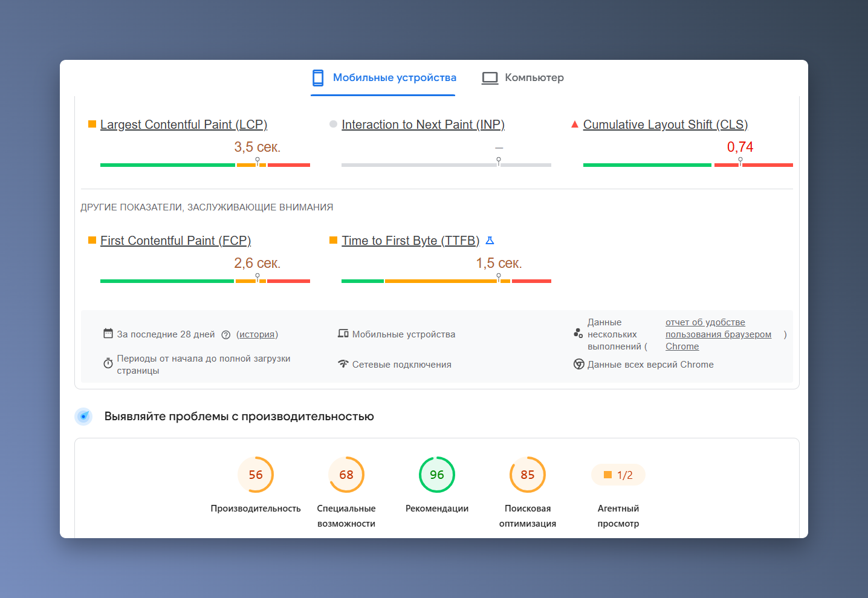Click the Рекомендации score gauge 96
The image size is (868, 598).
tap(437, 475)
